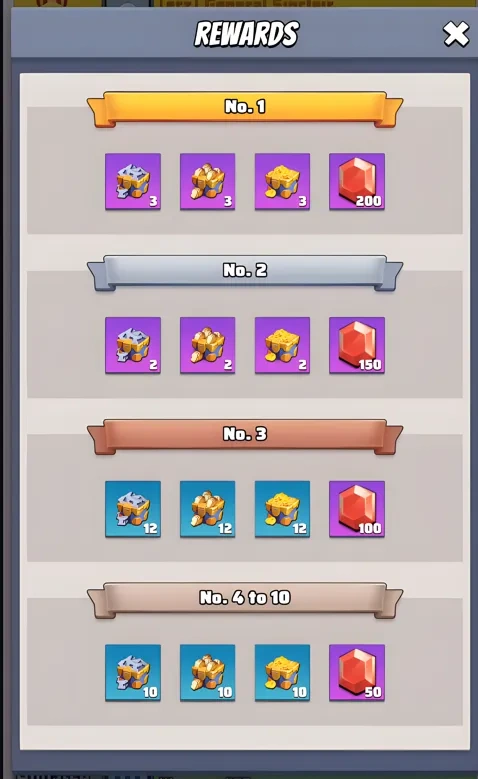478x779 pixels.
Task: Close the Rewards popup with X
Action: coord(456,34)
